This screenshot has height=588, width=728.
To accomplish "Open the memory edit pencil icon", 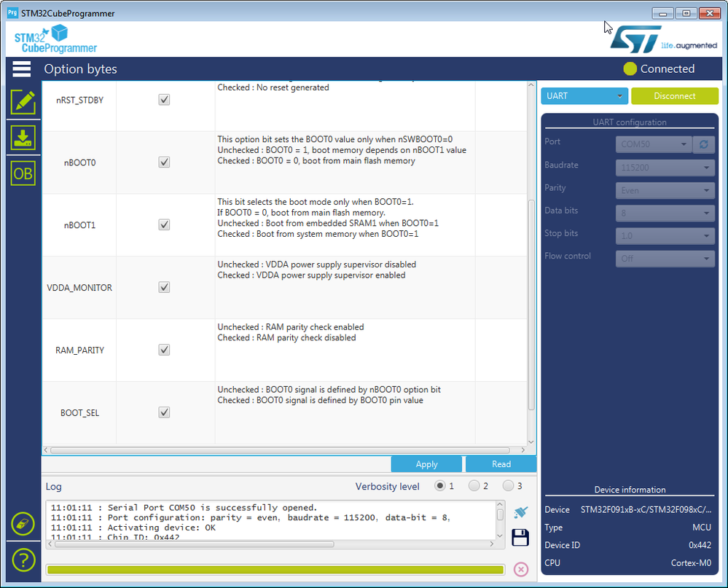I will point(23,102).
